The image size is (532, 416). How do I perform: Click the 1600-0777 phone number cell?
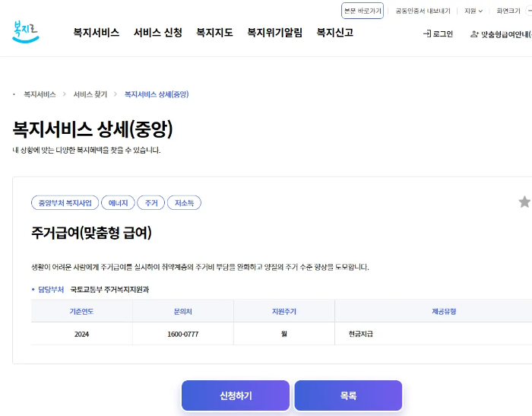(183, 334)
